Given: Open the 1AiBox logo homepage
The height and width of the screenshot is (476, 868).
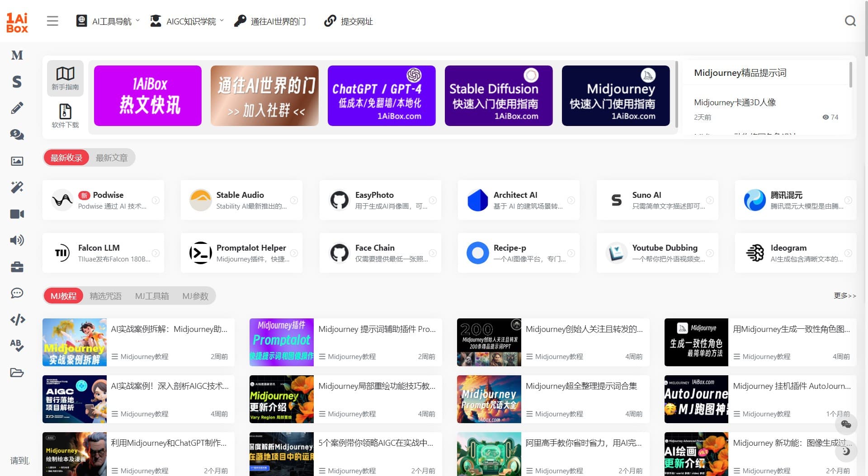Looking at the screenshot, I should pos(17,22).
